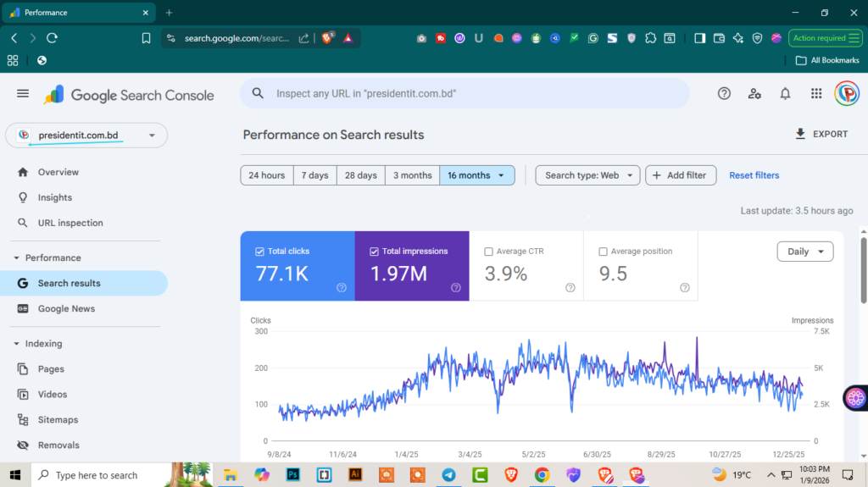Click the Export download icon

tap(800, 134)
